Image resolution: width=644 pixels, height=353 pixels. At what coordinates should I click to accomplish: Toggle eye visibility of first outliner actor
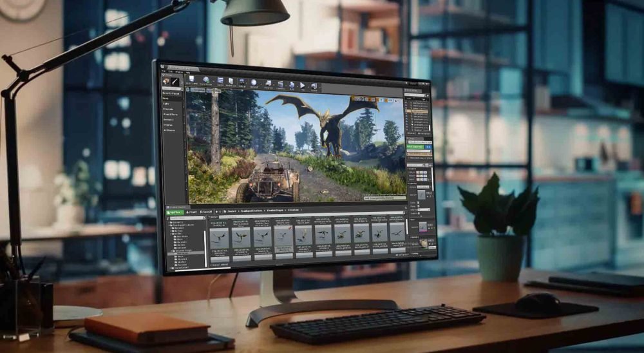coord(407,102)
